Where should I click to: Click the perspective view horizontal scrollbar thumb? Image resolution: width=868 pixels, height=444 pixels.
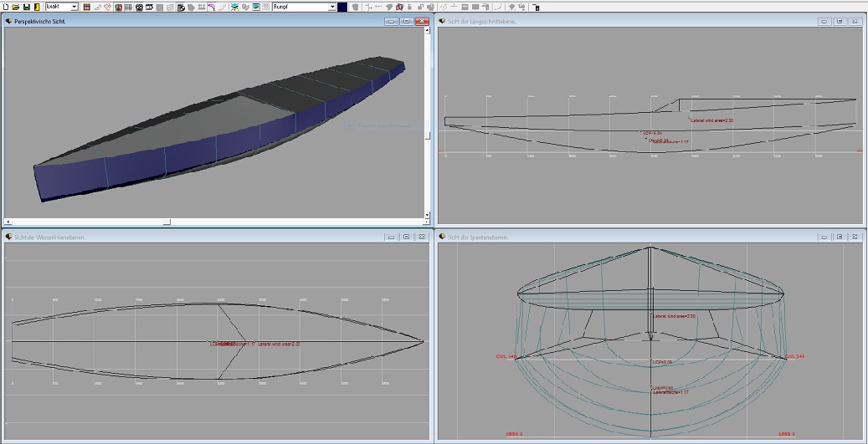[x=166, y=222]
